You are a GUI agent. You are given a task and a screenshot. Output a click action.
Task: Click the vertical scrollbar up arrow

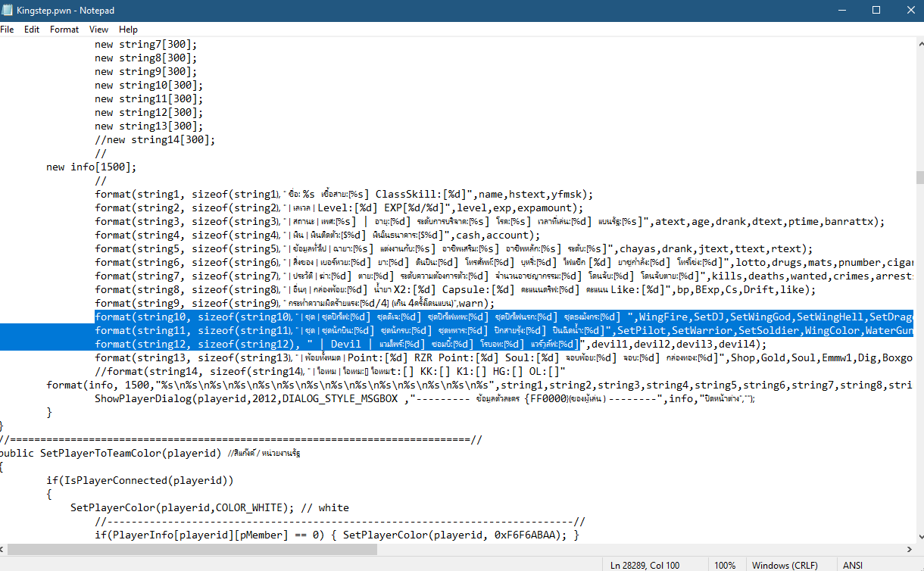coord(919,43)
